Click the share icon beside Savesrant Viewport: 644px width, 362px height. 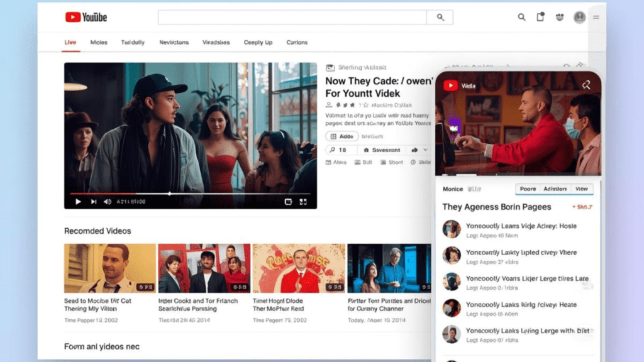414,150
